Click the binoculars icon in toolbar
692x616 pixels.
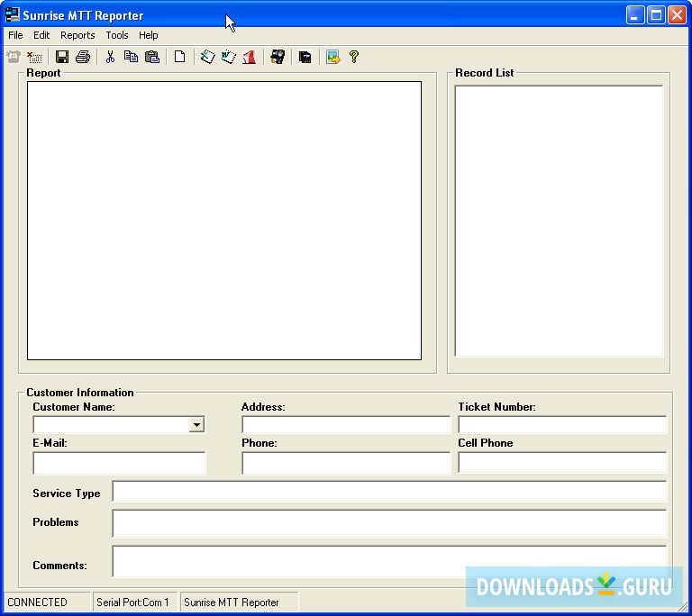coord(278,57)
